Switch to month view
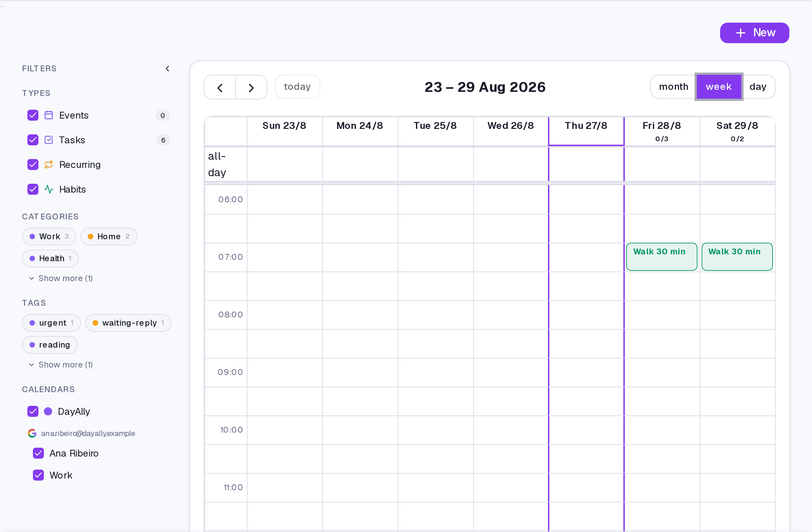Image resolution: width=812 pixels, height=532 pixels. coord(673,87)
